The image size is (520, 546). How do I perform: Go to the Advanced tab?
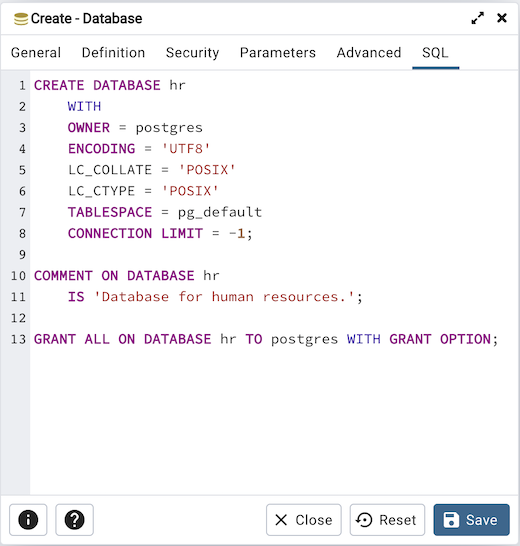(x=369, y=53)
